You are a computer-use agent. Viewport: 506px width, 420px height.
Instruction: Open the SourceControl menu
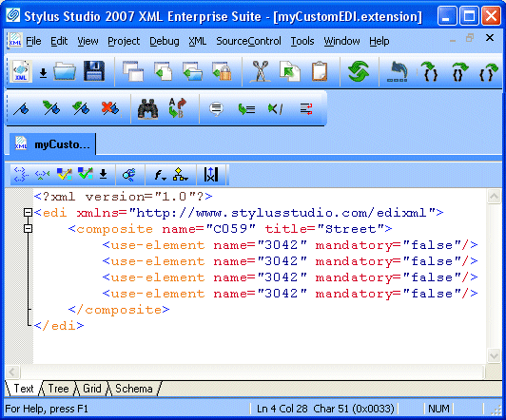tap(248, 41)
